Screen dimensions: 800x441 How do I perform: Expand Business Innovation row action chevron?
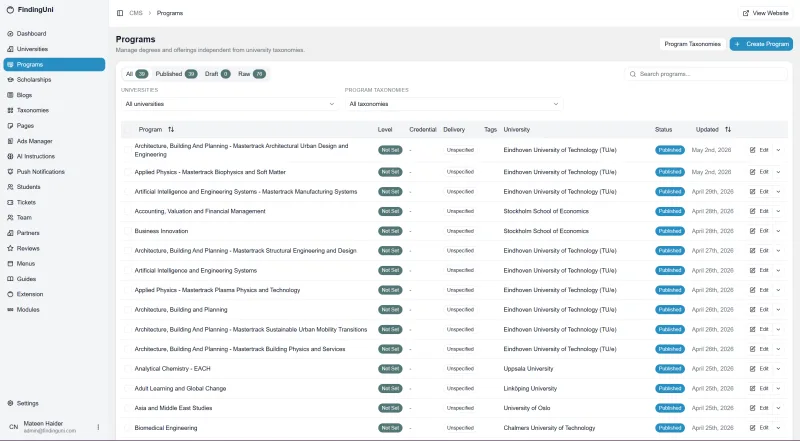pos(778,231)
